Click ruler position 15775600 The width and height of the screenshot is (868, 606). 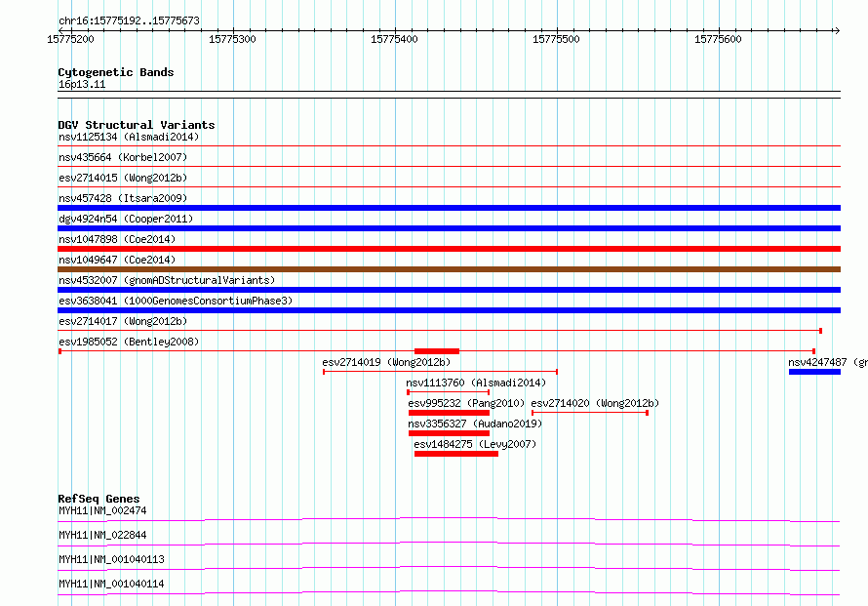click(718, 39)
